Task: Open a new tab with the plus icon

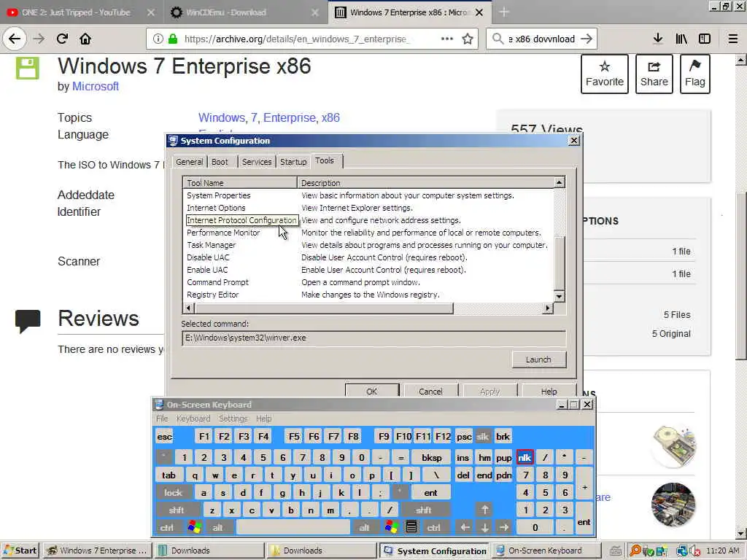Action: click(504, 12)
